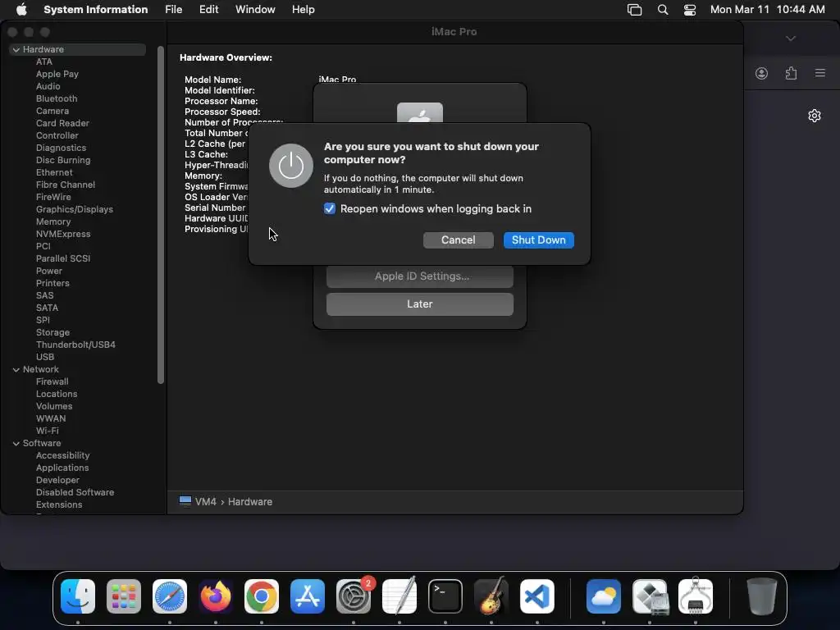Open Stage Manager menu bar icon
Viewport: 840px width, 630px height.
(x=634, y=10)
